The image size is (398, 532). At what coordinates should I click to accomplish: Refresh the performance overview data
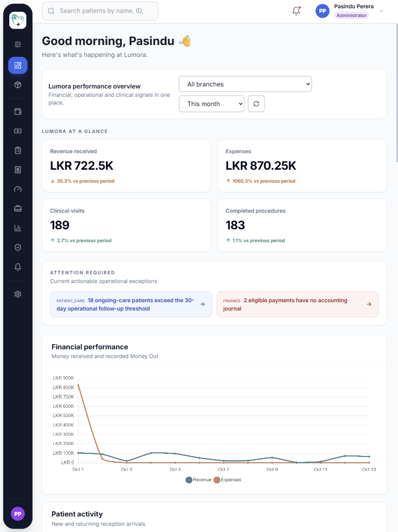point(256,104)
